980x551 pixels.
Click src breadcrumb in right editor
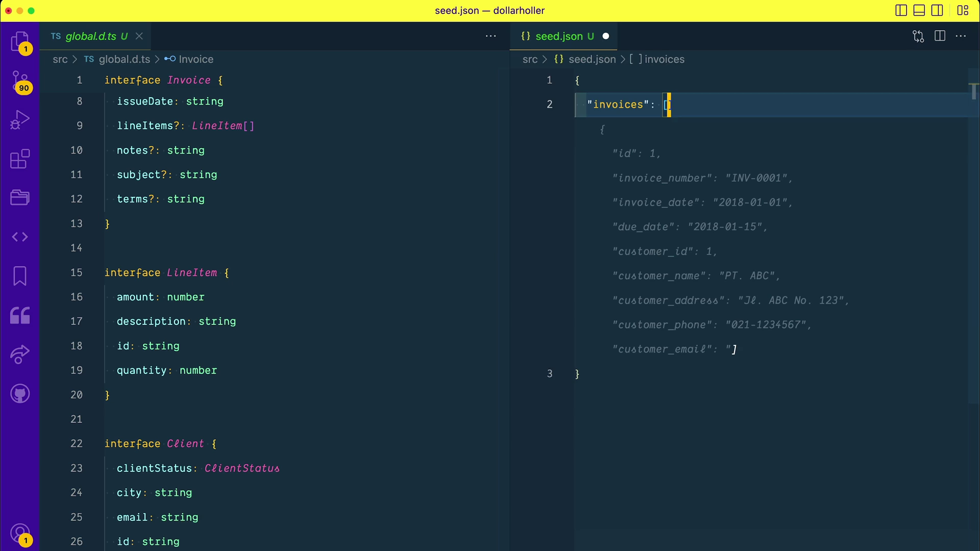click(x=530, y=59)
